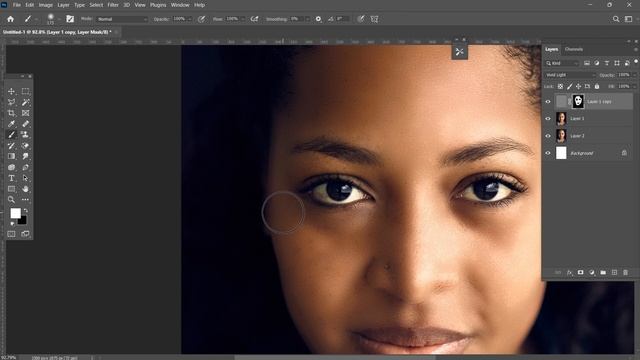Open the File menu

pos(17,5)
